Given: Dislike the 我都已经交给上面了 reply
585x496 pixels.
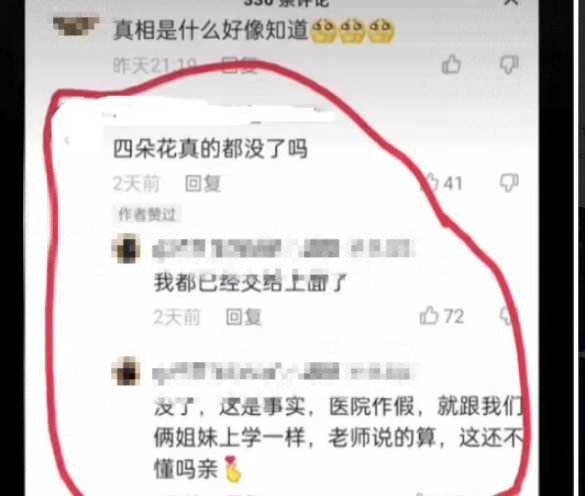Looking at the screenshot, I should click(x=508, y=316).
